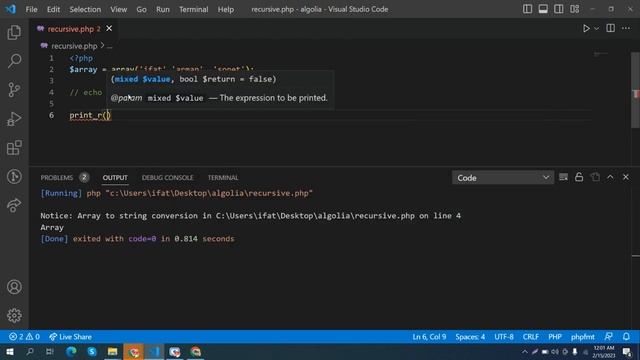Screen dimensions: 640x360
Task: Click line number 4 in gutter
Action: [x=51, y=92]
